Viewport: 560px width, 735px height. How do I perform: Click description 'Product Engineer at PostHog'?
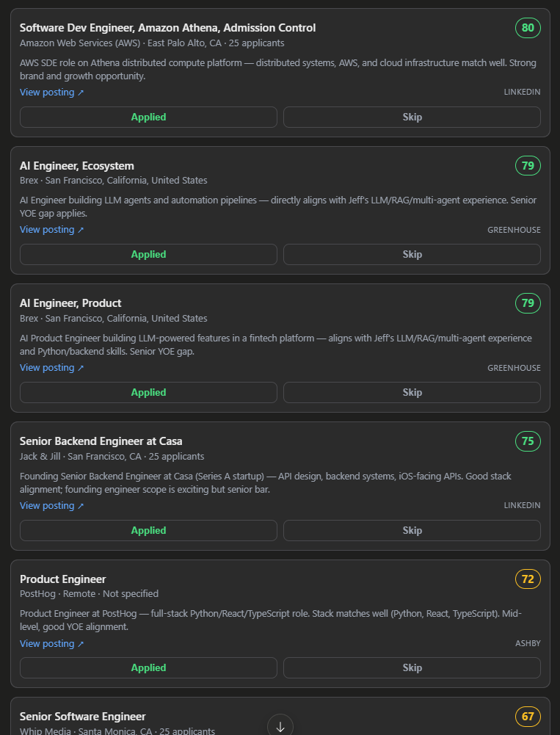coord(270,620)
